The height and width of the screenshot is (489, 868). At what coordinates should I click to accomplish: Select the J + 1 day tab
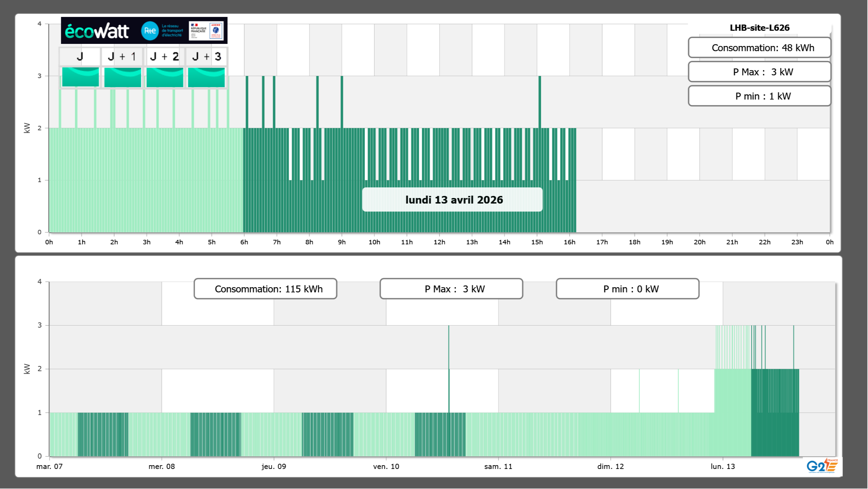click(x=122, y=56)
